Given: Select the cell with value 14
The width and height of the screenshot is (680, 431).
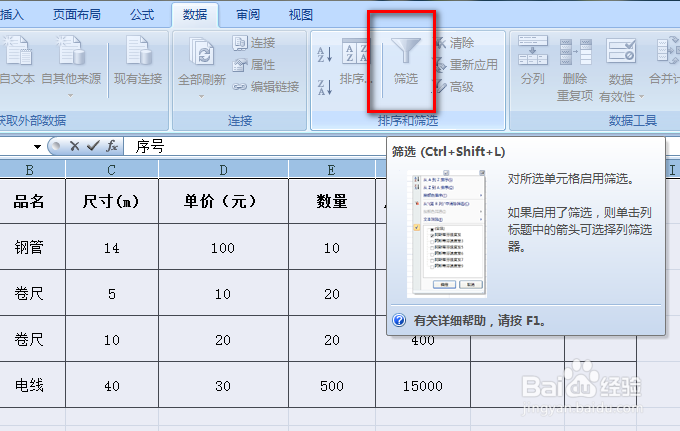Looking at the screenshot, I should 112,247.
